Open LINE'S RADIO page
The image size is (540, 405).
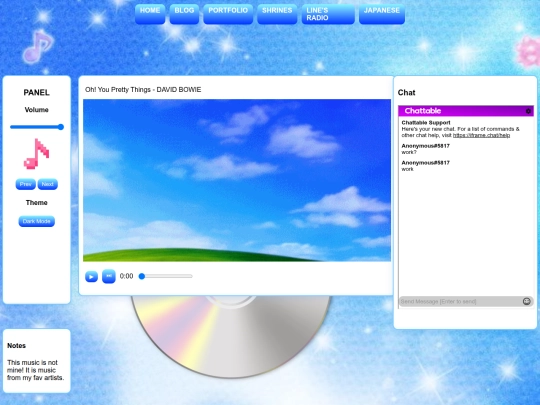click(x=328, y=14)
